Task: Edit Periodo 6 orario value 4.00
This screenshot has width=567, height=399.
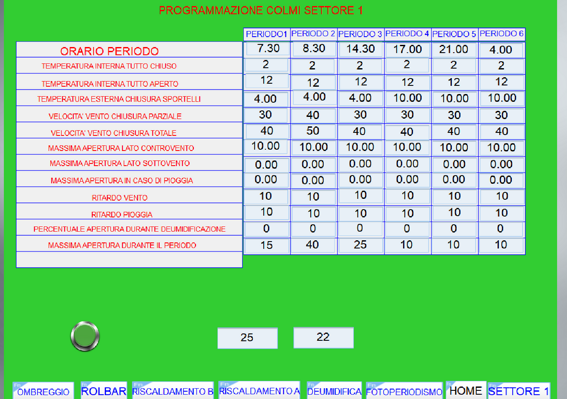Action: click(502, 50)
